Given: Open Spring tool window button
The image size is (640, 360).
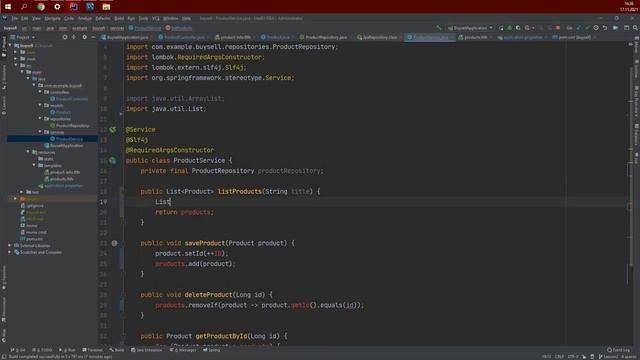Looking at the screenshot, I should click(x=211, y=350).
